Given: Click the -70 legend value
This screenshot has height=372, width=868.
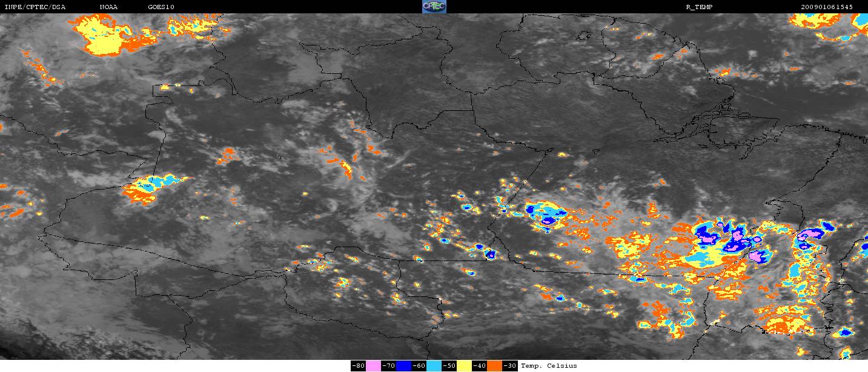Looking at the screenshot, I should (388, 366).
